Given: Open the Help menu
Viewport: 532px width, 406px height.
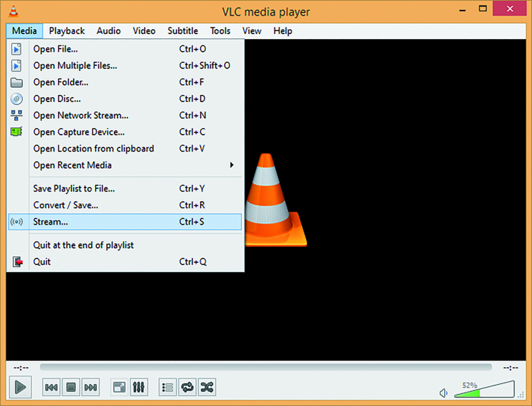Looking at the screenshot, I should (282, 31).
